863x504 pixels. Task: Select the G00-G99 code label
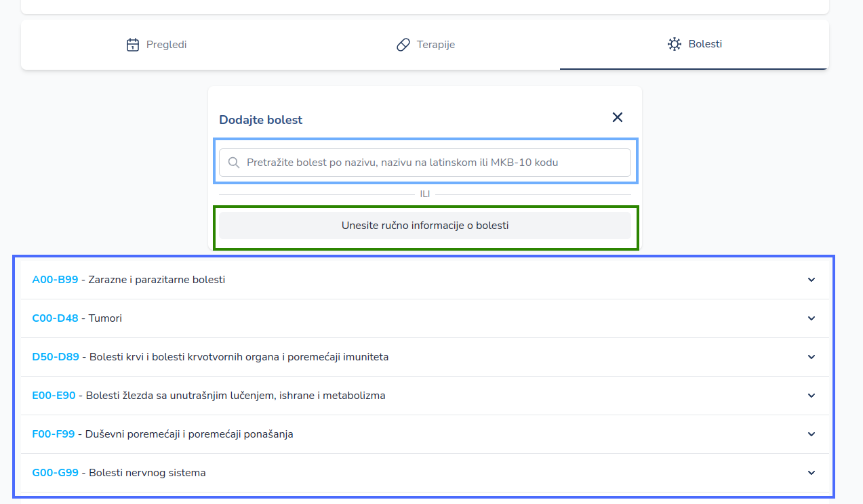[x=55, y=473]
